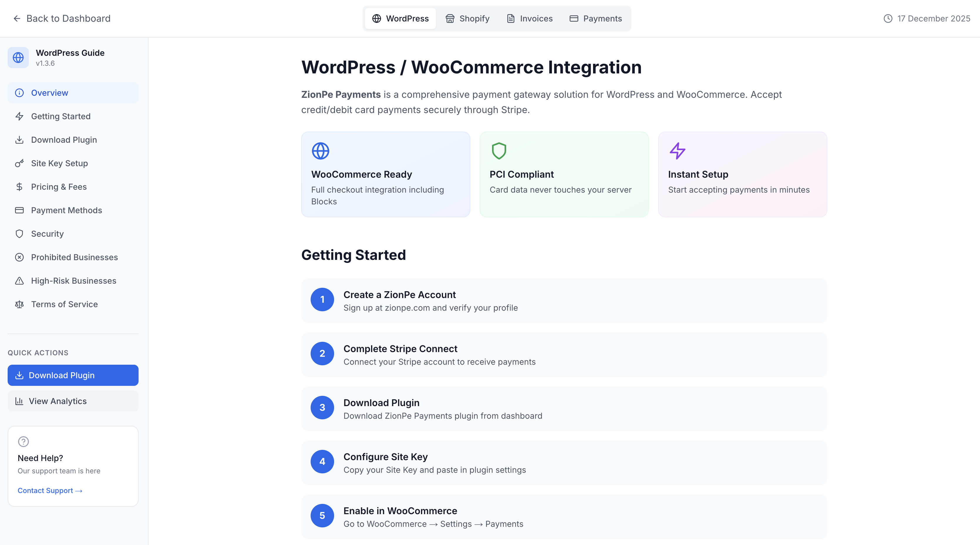
Task: Click the purple lightning Instant Setup icon
Action: (x=677, y=151)
